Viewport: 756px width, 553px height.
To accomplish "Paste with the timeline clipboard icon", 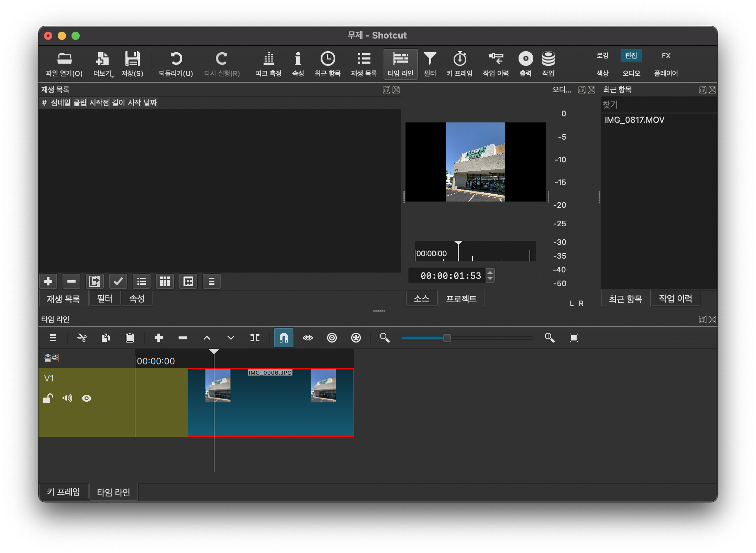I will (x=130, y=338).
